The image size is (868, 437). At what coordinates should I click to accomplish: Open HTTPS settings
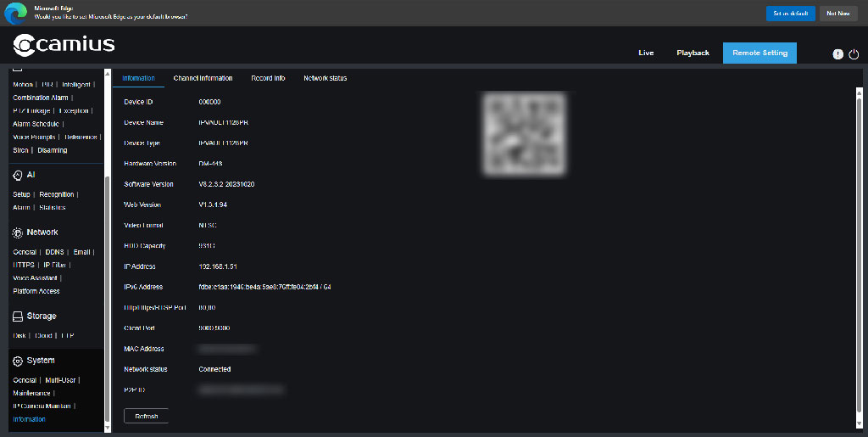pyautogui.click(x=24, y=266)
